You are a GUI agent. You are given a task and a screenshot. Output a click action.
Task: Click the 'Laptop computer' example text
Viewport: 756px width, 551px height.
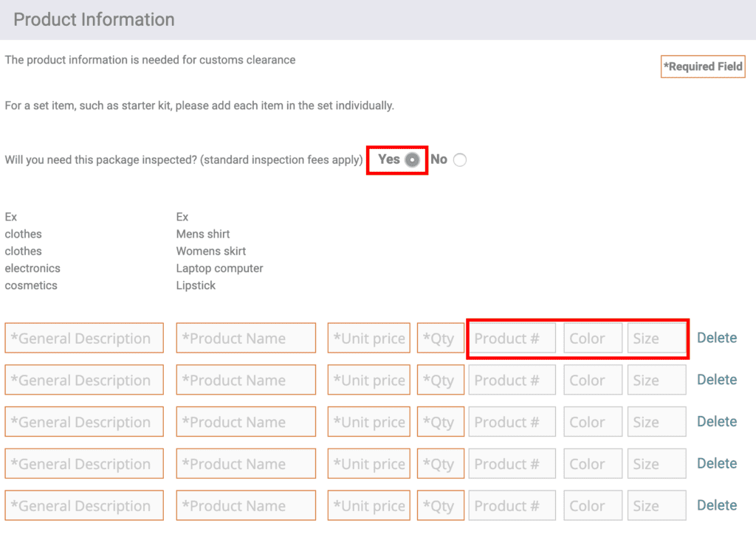click(x=220, y=268)
